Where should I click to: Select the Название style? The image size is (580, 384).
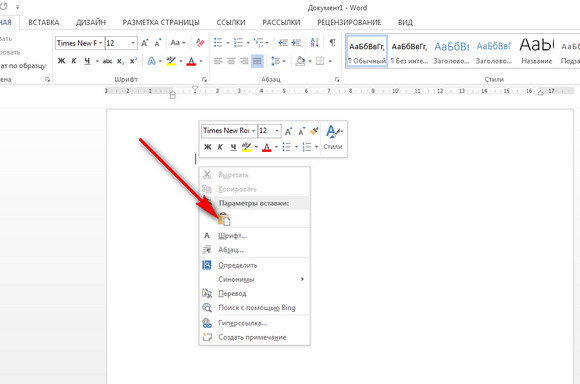click(x=537, y=52)
